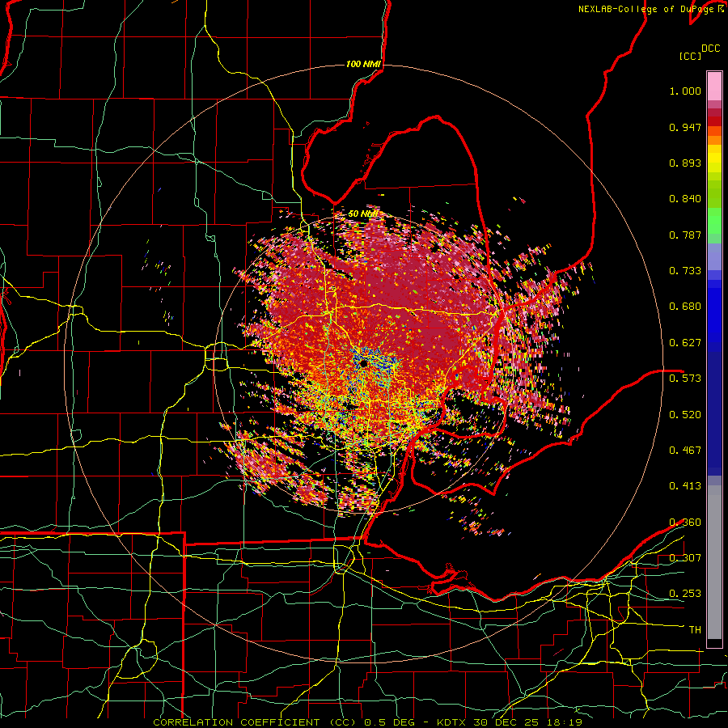Screen dimensions: 728x728
Task: Click the light pink band atop color bar
Action: [714, 86]
